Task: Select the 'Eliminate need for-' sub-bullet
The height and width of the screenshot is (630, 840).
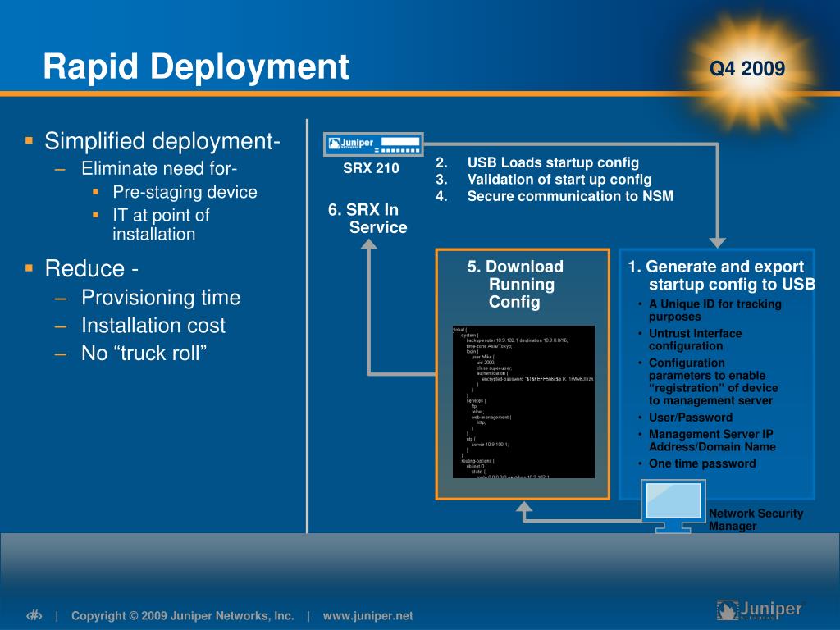Action: coord(159,168)
